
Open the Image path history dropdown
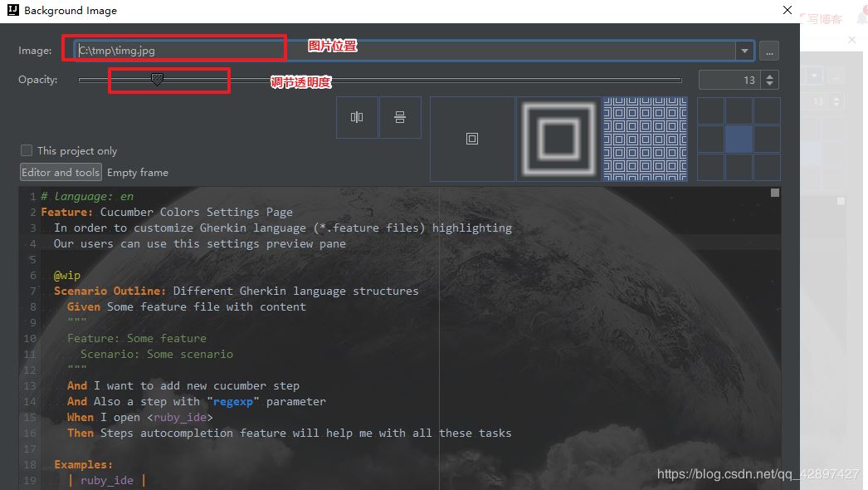[x=744, y=51]
